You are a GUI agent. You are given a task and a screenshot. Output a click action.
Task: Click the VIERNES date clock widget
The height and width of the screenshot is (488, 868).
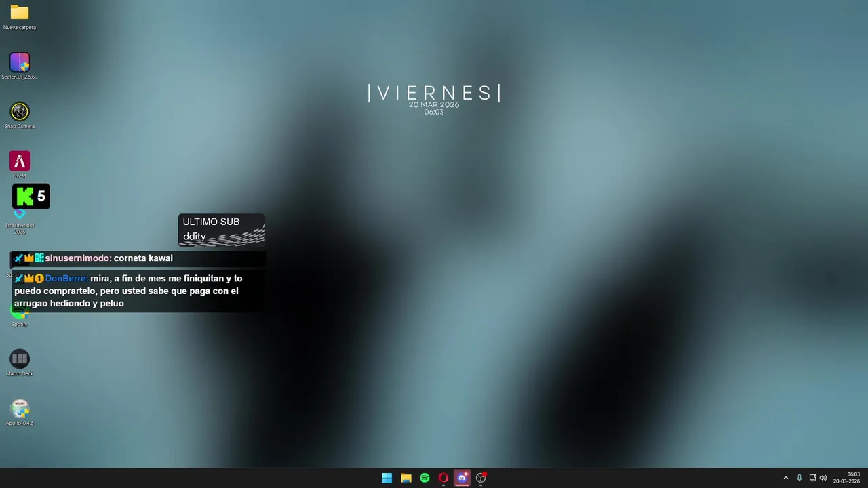[x=434, y=100]
